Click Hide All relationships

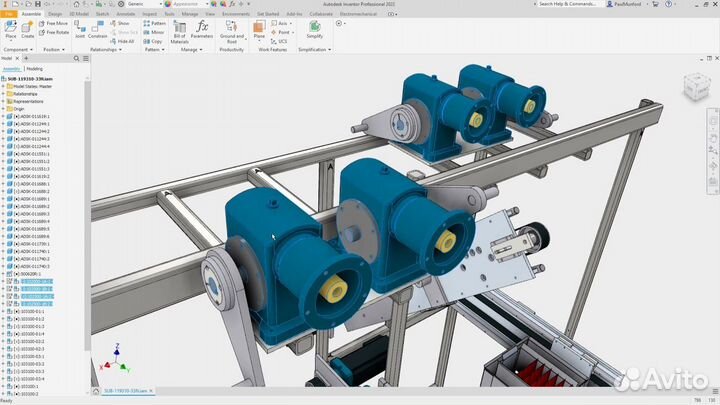122,41
